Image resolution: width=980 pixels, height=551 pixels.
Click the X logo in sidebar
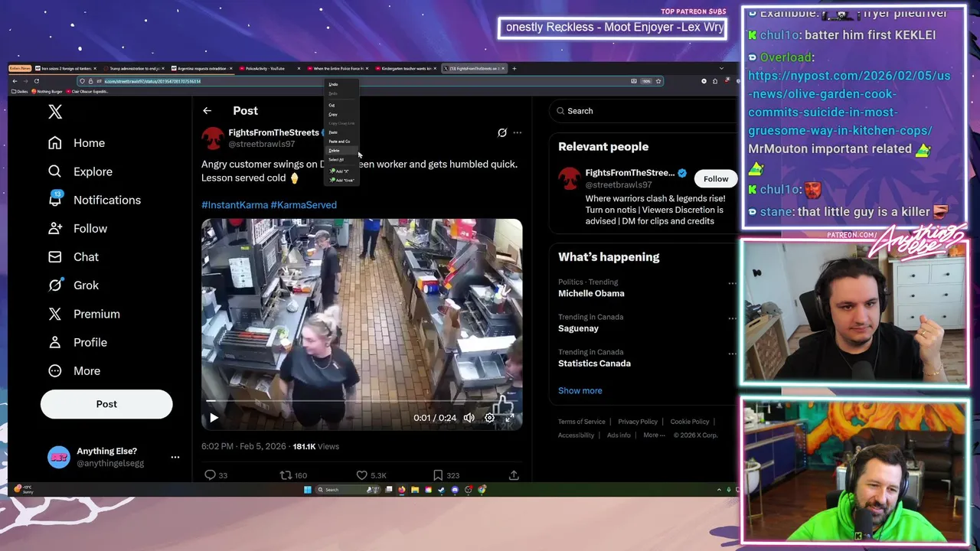55,112
